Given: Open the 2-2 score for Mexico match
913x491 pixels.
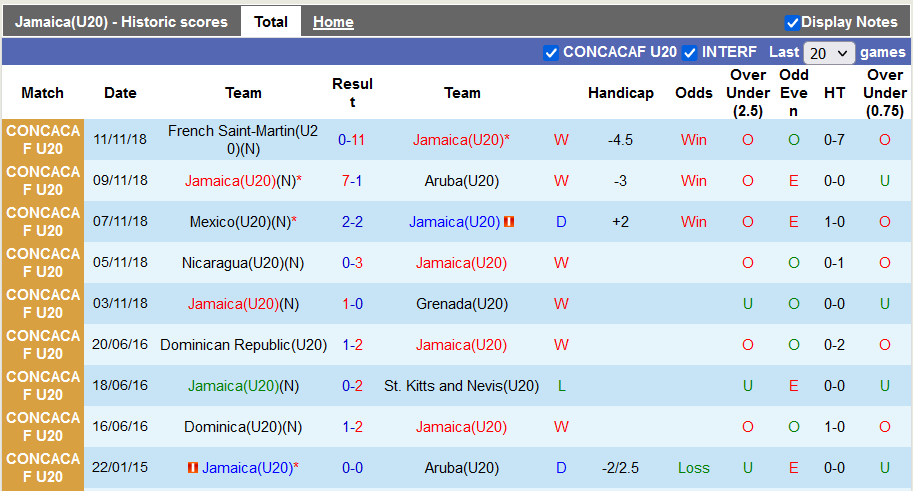Looking at the screenshot, I should point(351,222).
